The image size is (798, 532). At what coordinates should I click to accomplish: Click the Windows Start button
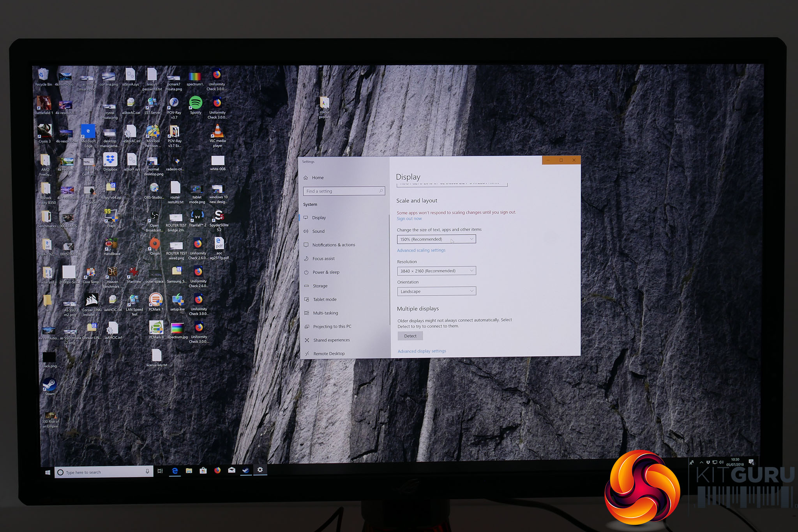pyautogui.click(x=48, y=472)
